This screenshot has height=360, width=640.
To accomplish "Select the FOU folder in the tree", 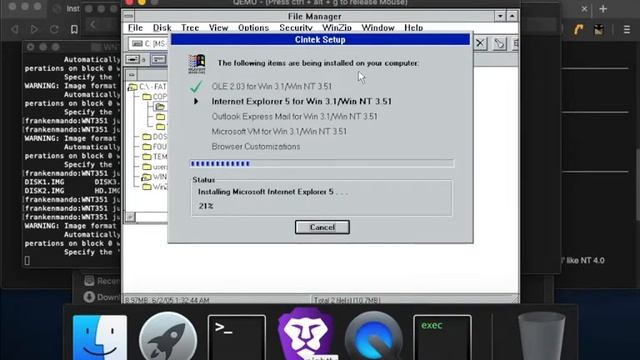I will (155, 147).
